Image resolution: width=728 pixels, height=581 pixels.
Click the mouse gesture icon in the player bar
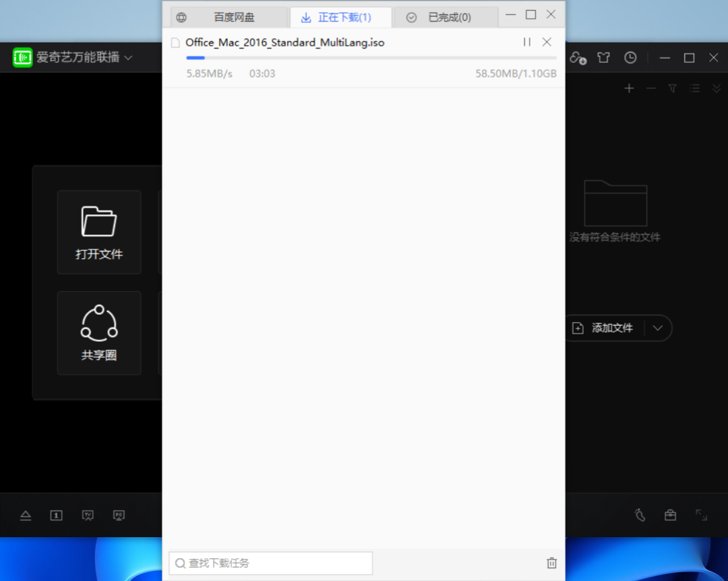640,515
